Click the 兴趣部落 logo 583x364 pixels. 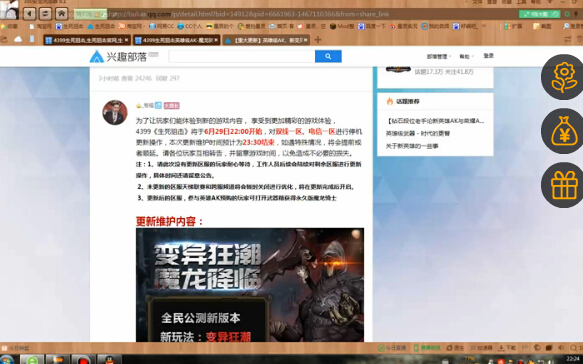click(119, 57)
